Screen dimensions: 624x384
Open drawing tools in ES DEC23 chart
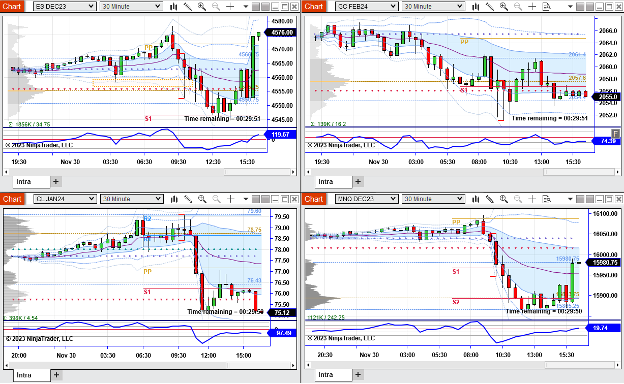tap(188, 6)
